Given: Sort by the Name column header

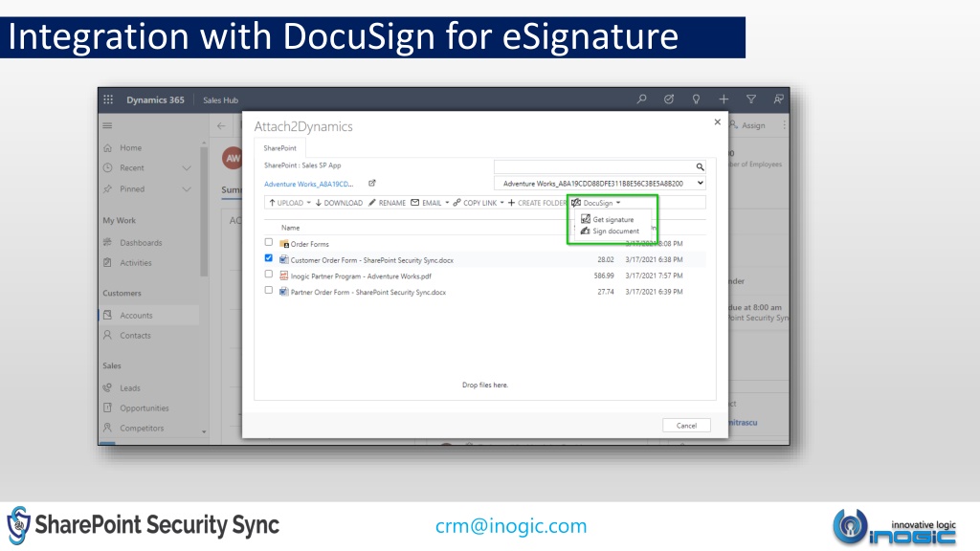Looking at the screenshot, I should (291, 228).
